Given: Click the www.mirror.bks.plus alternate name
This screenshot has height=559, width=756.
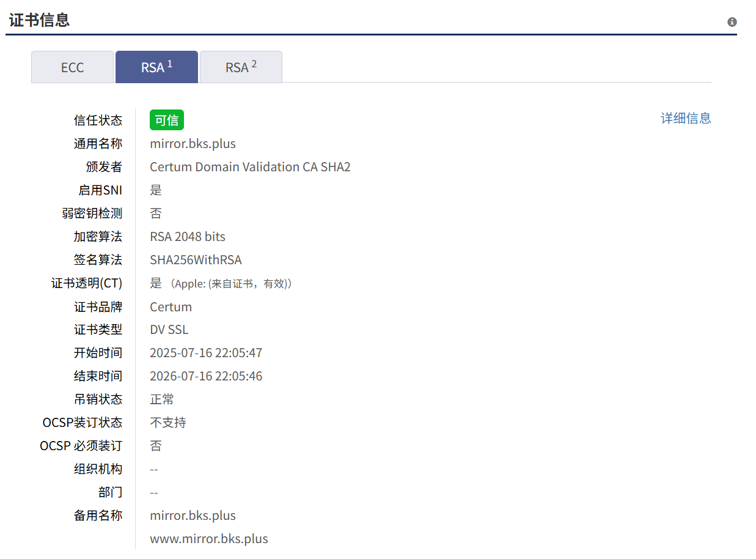Looking at the screenshot, I should (x=208, y=539).
